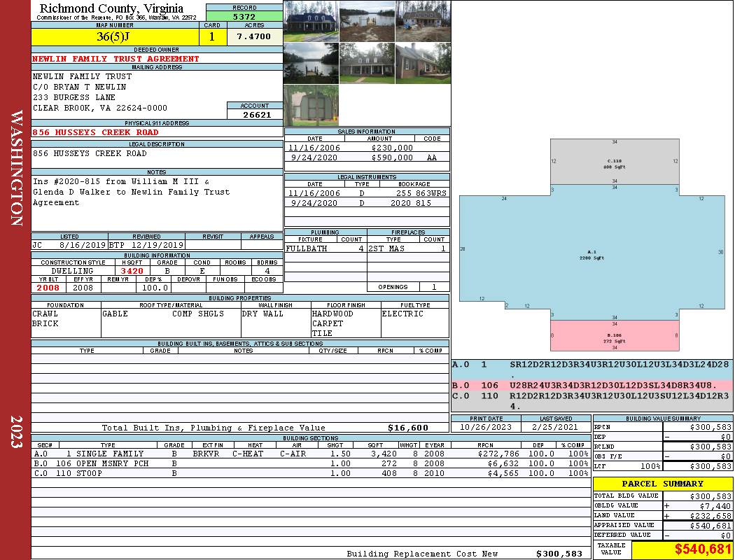Click the blue A.1 dwelling sketch area
This screenshot has height=560, width=735.
(x=591, y=253)
